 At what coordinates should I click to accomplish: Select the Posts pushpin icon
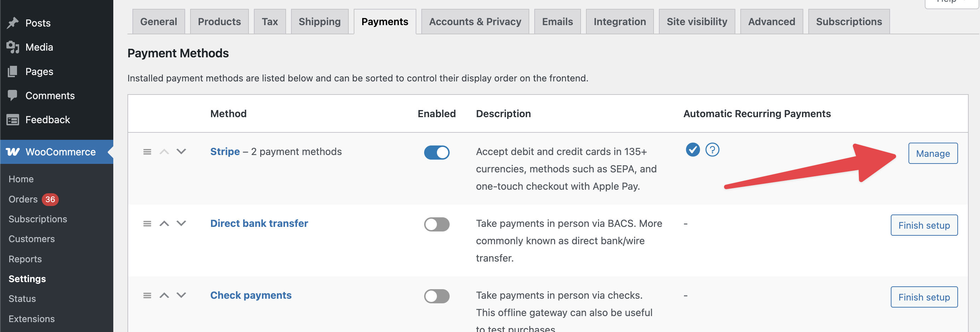[12, 23]
